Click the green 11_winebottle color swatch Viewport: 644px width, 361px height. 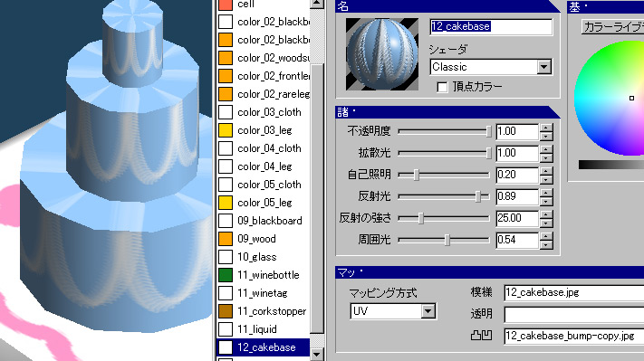(x=225, y=275)
